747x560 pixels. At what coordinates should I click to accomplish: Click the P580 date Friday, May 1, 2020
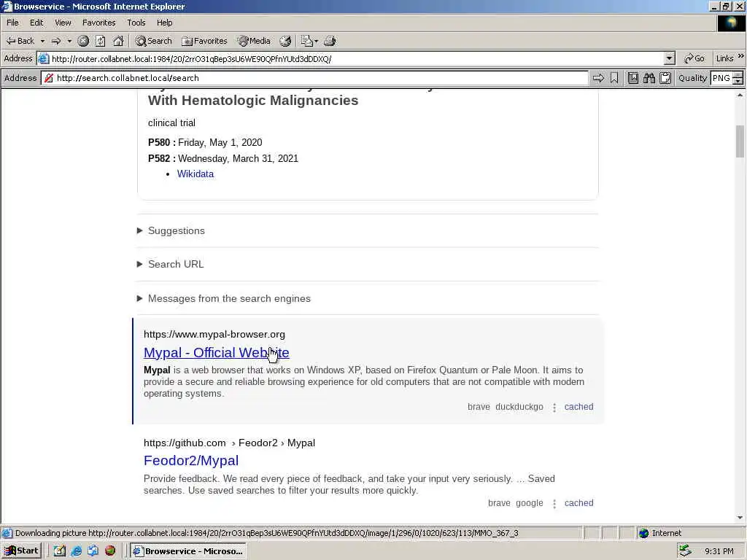(220, 142)
